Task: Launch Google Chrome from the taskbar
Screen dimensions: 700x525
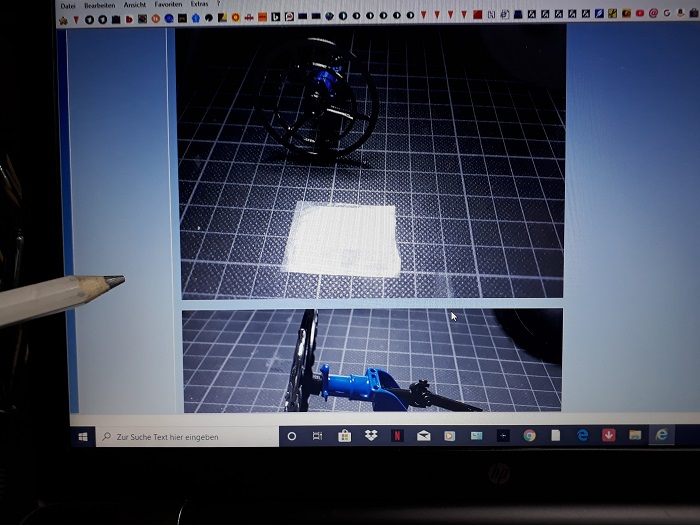Action: point(529,435)
